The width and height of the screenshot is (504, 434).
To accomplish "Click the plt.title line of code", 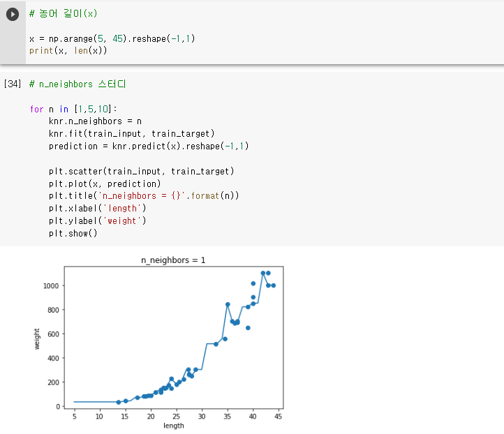I will pos(144,196).
